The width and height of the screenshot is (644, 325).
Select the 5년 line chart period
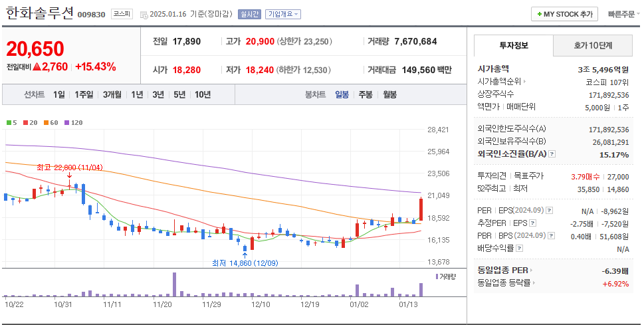pos(179,94)
